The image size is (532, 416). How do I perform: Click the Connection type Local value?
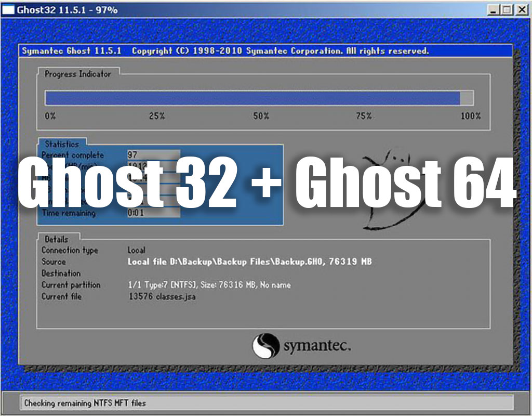click(137, 250)
